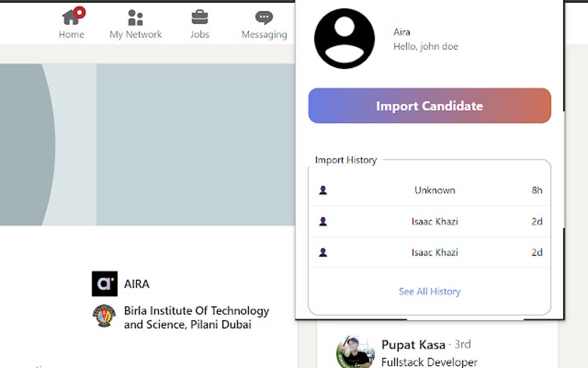Open the Jobs briefcase icon
This screenshot has height=368, width=588.
pos(199,18)
